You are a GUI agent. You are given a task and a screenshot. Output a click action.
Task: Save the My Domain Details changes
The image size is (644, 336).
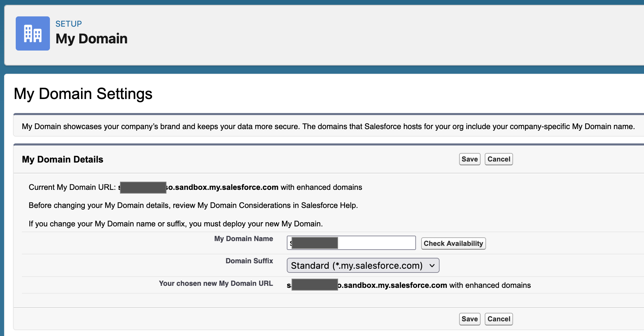point(469,159)
